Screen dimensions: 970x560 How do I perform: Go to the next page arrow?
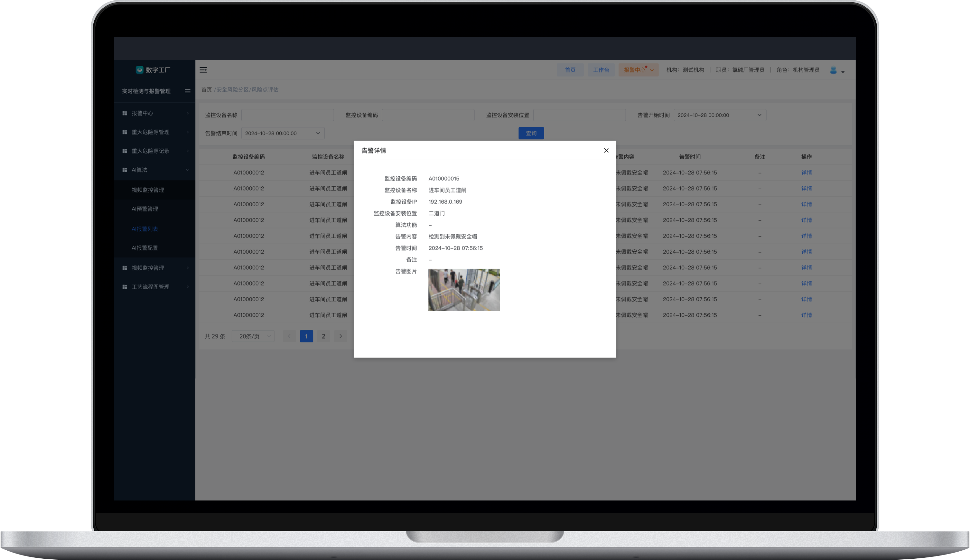coord(340,336)
